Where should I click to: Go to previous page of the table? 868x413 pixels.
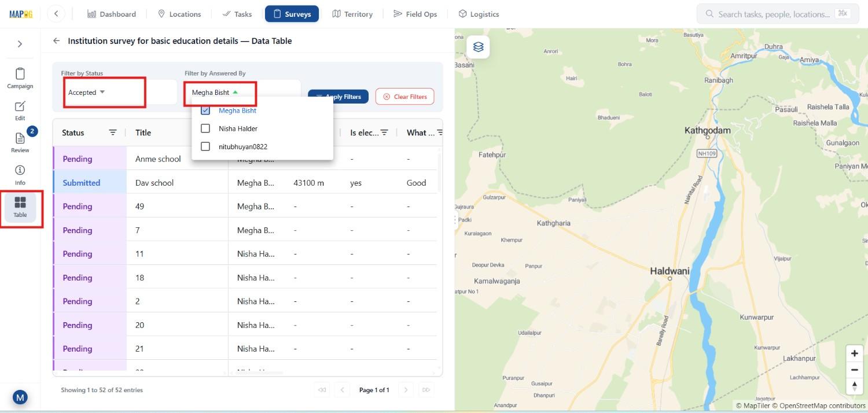[x=342, y=390]
